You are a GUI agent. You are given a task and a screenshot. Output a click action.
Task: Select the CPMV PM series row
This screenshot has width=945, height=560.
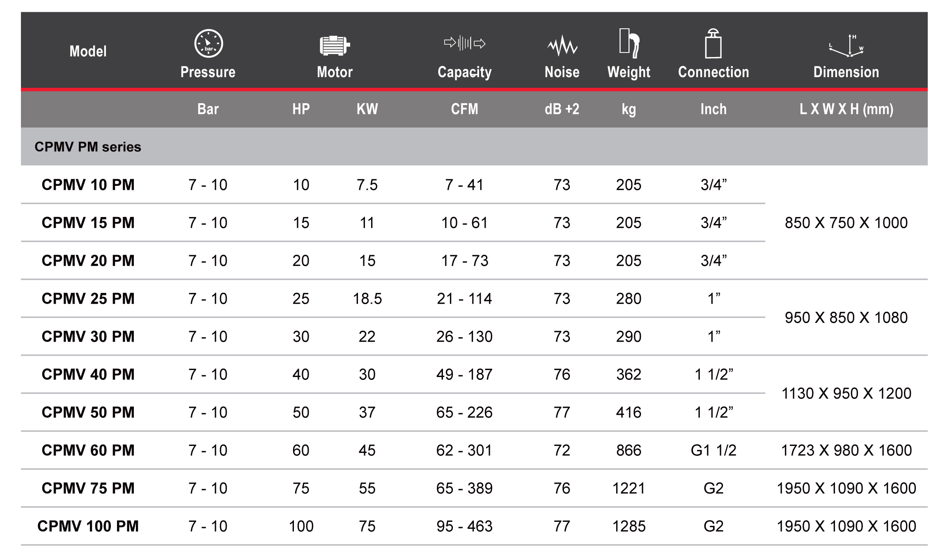pos(474,146)
